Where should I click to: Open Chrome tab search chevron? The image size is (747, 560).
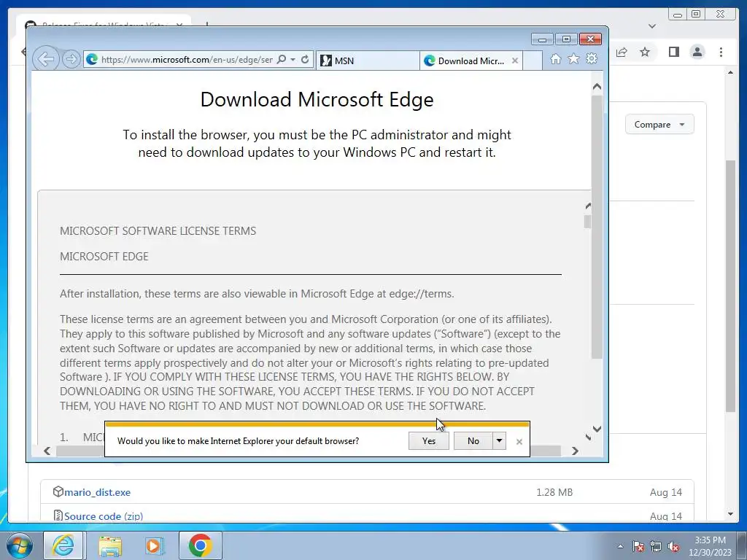pos(652,26)
